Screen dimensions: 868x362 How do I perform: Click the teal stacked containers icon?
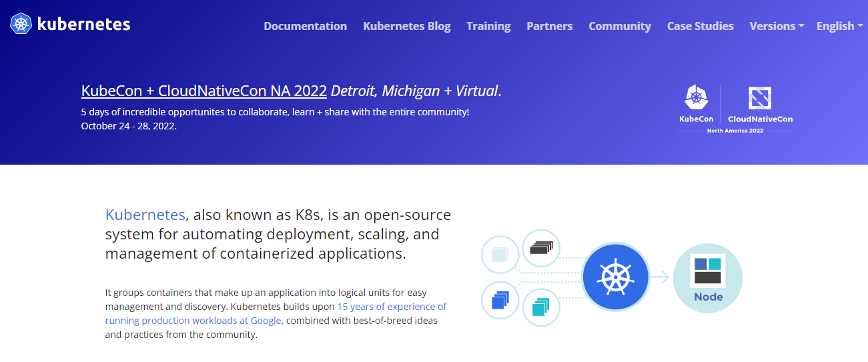click(541, 307)
